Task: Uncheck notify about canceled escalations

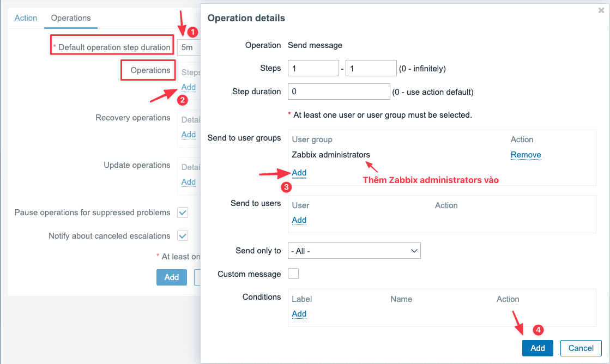Action: coord(183,235)
